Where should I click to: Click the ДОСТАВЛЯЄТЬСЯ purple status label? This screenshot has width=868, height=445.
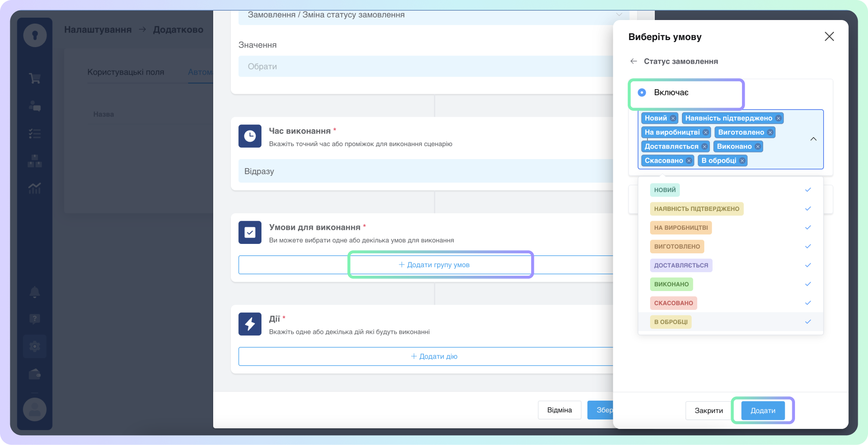(x=681, y=265)
